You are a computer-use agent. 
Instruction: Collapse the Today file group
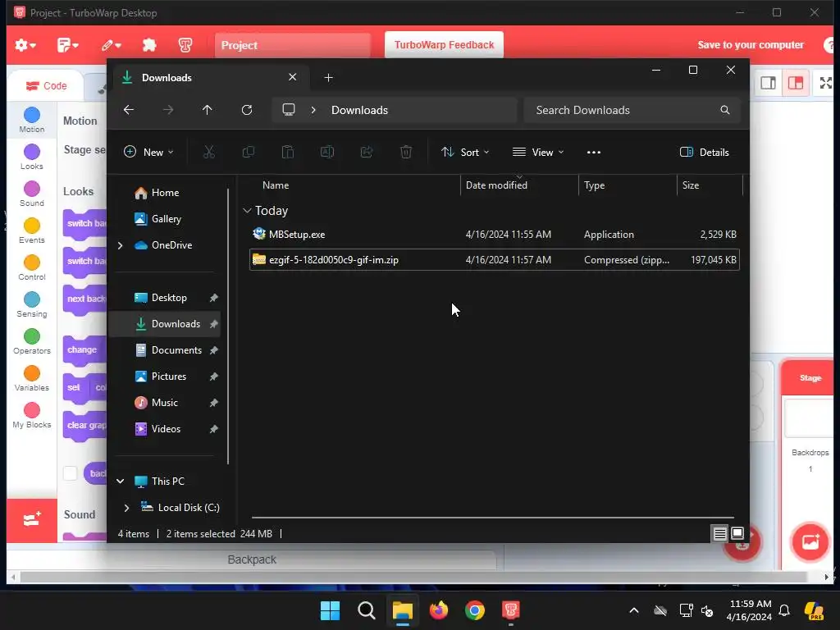[x=247, y=211]
